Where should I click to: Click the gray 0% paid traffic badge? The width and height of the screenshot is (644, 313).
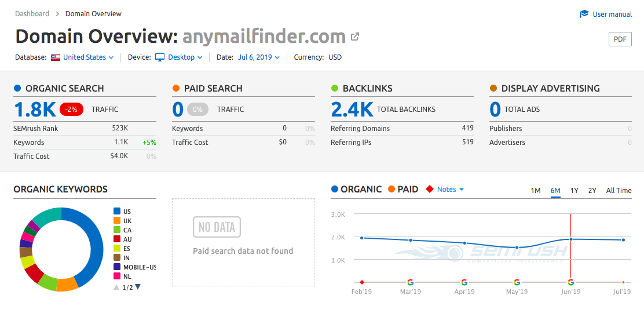click(197, 109)
